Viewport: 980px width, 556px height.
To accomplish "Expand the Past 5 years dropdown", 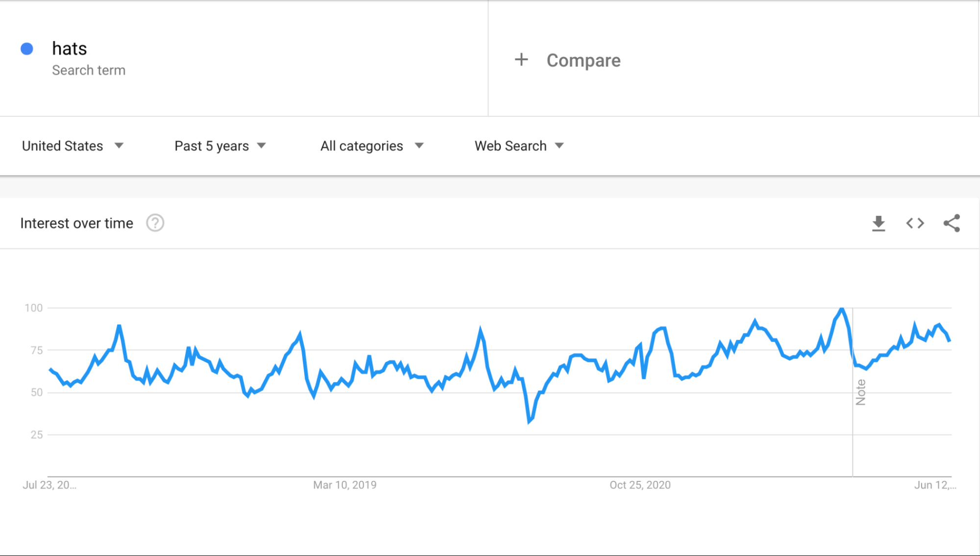I will 220,146.
